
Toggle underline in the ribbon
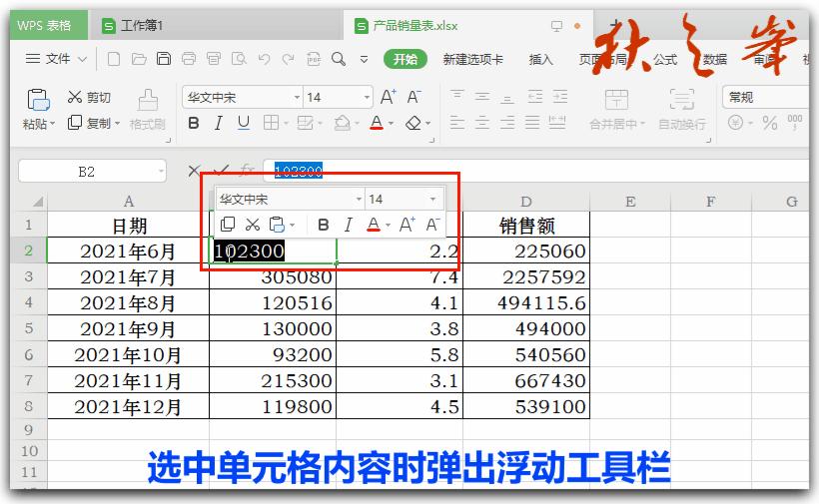pos(243,123)
